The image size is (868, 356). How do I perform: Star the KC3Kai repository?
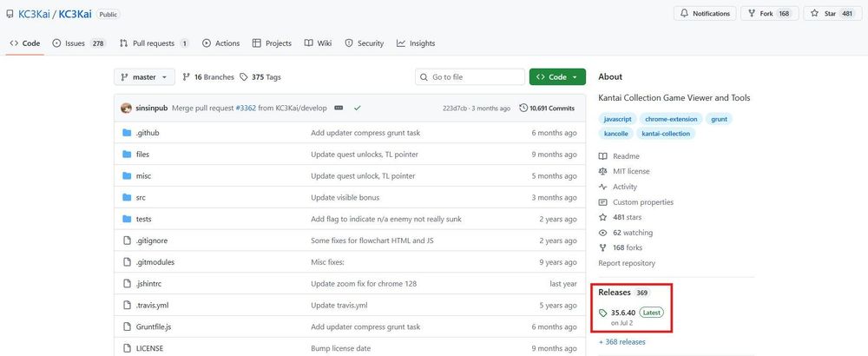tap(831, 13)
